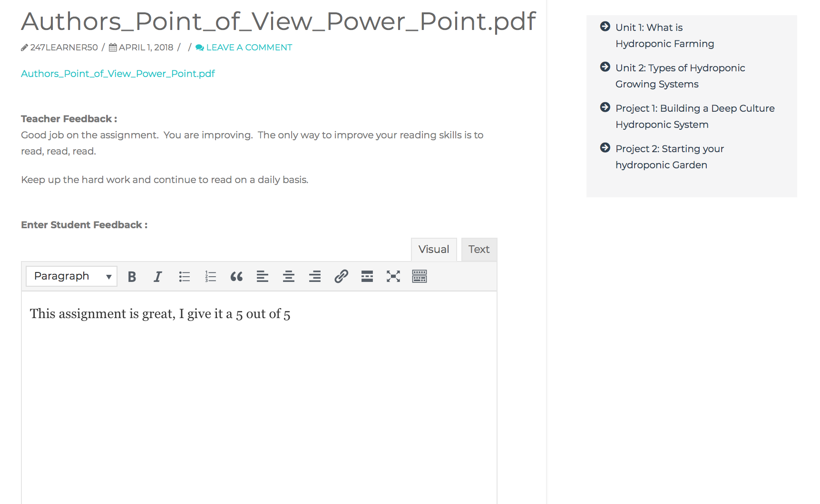The image size is (820, 504).
Task: Click the 'Enter Student Feedback :' label
Action: (84, 225)
